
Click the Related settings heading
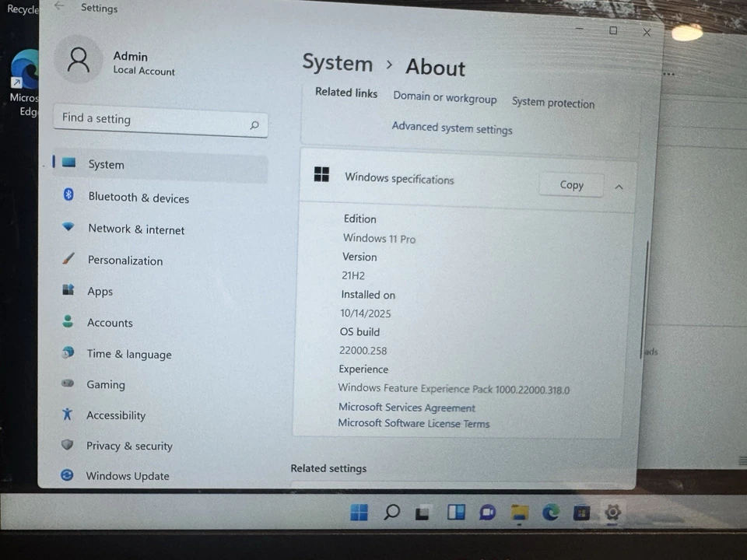pos(328,468)
